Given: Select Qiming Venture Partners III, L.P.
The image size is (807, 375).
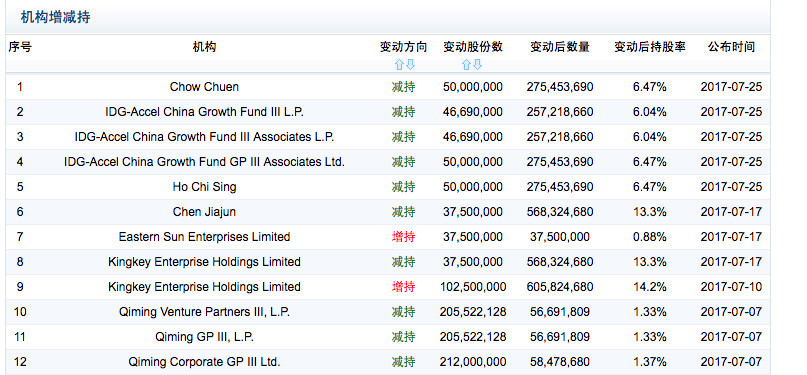Looking at the screenshot, I should pos(204,312).
